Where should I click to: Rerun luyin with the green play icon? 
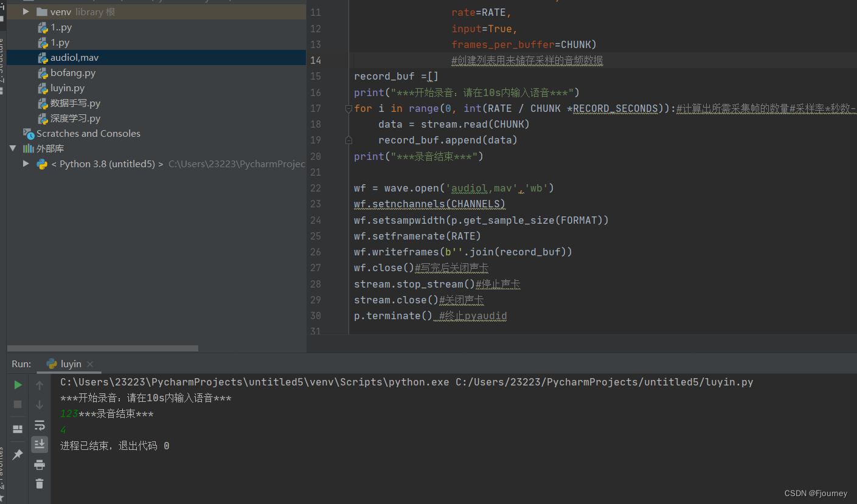click(x=18, y=385)
